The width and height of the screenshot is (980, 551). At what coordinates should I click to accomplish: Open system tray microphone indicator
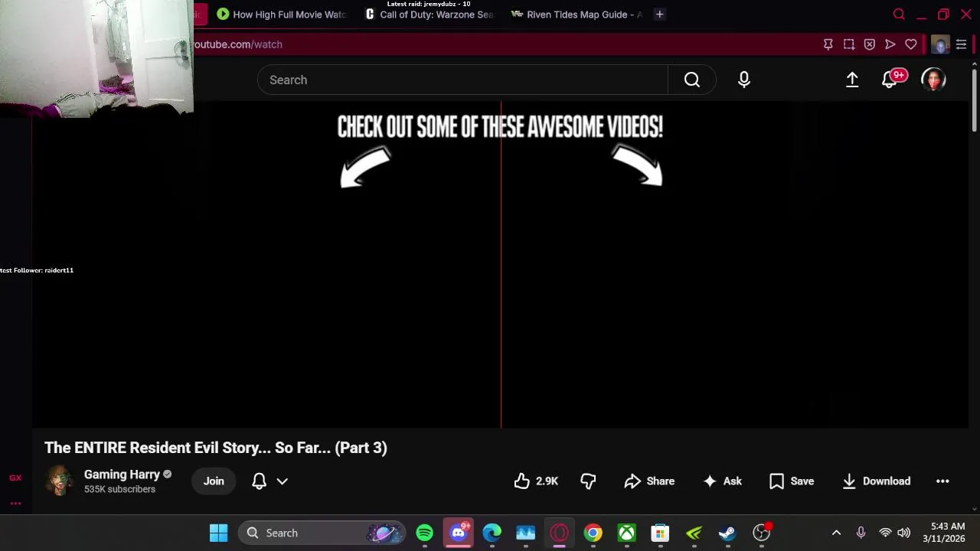pos(861,533)
